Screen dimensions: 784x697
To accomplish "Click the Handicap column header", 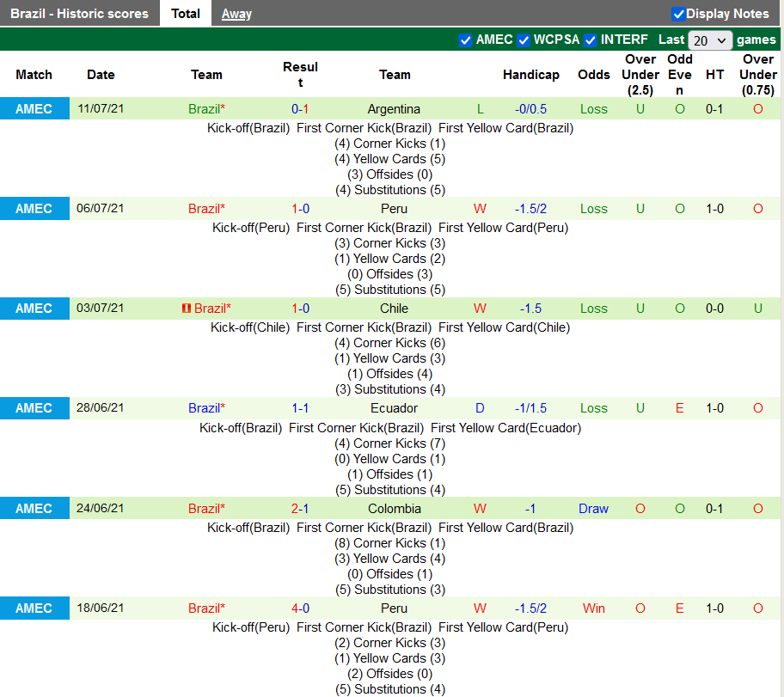I will coord(530,75).
